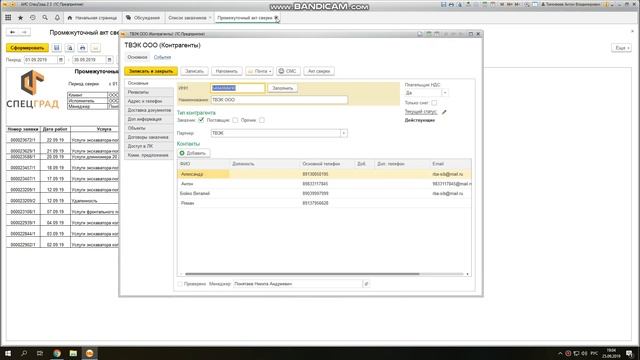This screenshot has width=640, height=360.
Task: Click the open icon beside Менеджер field
Action: [366, 284]
